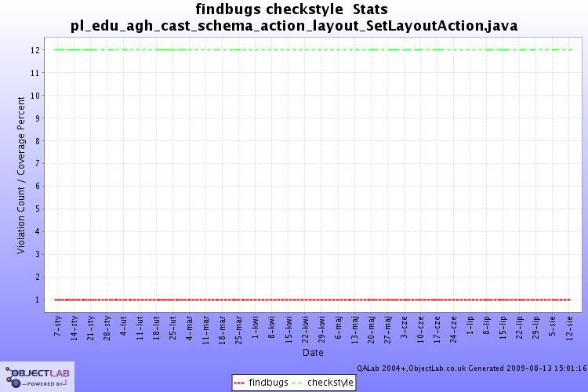Click the 24-cze date tick label

pyautogui.click(x=453, y=329)
